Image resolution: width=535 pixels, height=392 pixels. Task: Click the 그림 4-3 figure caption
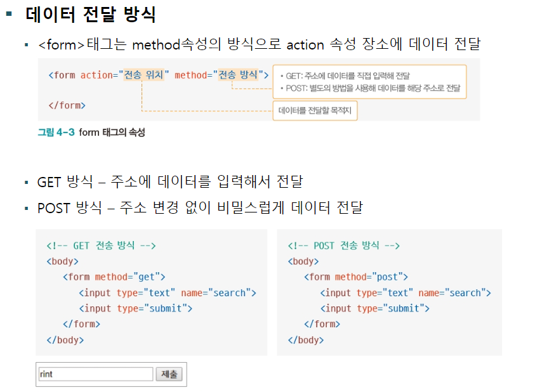click(91, 133)
